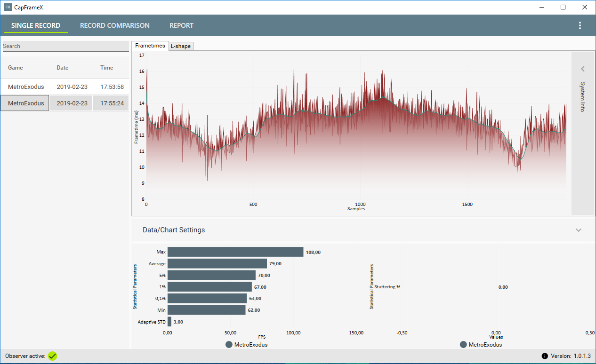
Task: Open the Report tab
Action: 181,25
